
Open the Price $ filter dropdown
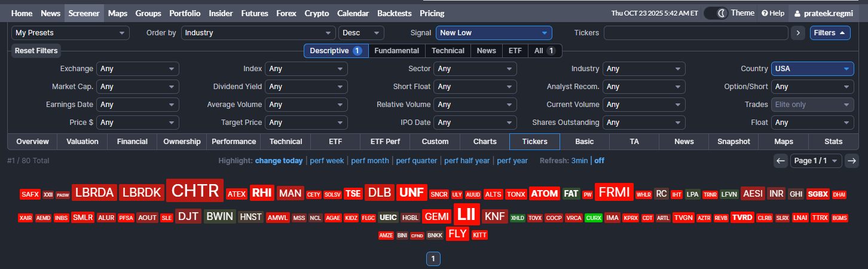(x=137, y=123)
